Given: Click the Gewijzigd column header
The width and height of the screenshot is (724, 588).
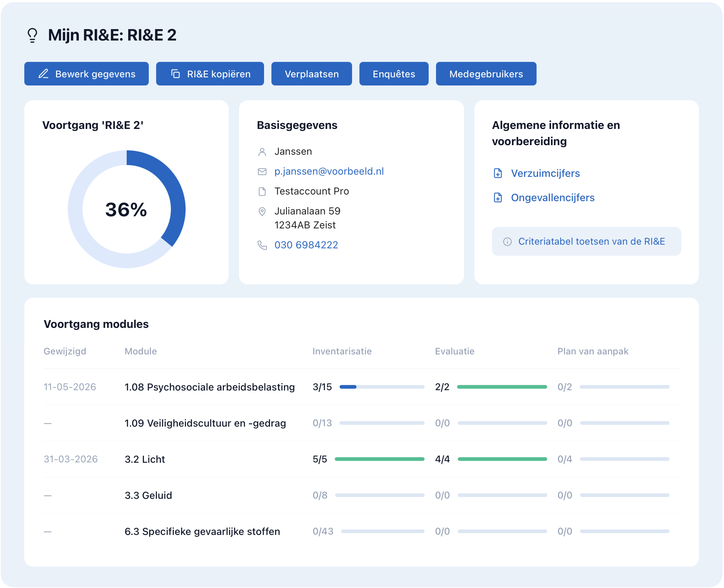Looking at the screenshot, I should [x=65, y=351].
